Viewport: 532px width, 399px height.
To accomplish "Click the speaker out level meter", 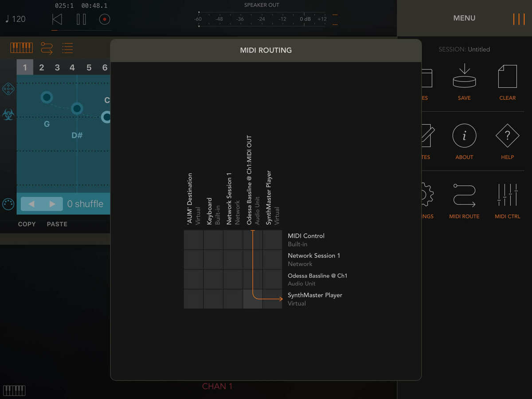I will tap(262, 19).
